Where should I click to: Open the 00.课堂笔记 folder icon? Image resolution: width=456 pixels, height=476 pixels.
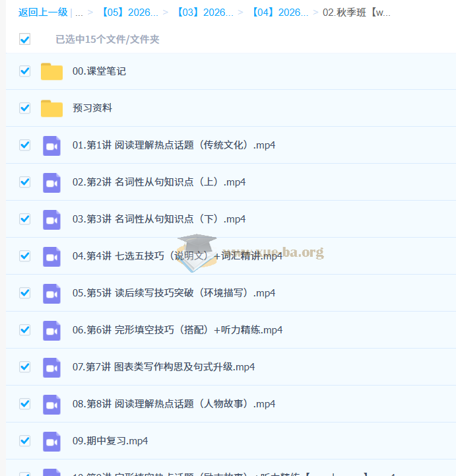pyautogui.click(x=51, y=71)
